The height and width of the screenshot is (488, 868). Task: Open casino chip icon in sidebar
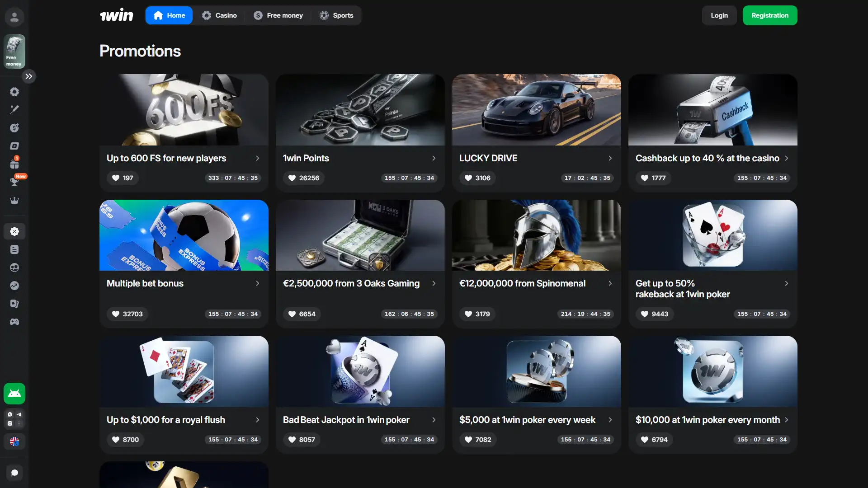pyautogui.click(x=14, y=92)
